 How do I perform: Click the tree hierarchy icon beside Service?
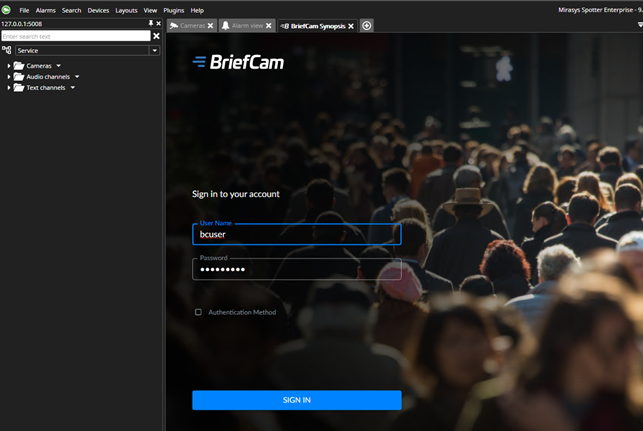tap(7, 50)
